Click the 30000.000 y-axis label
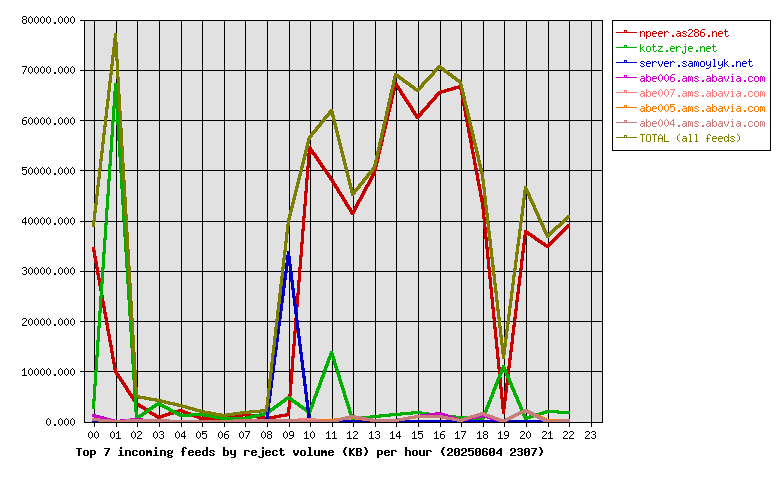This screenshot has width=780, height=480. [x=48, y=272]
